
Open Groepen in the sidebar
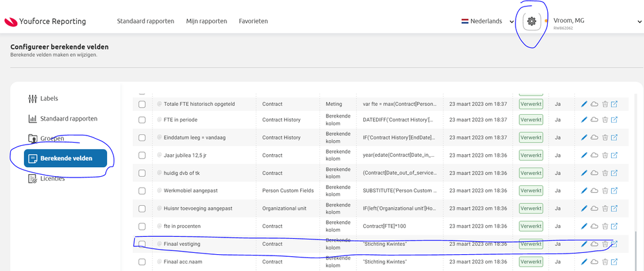click(46, 139)
